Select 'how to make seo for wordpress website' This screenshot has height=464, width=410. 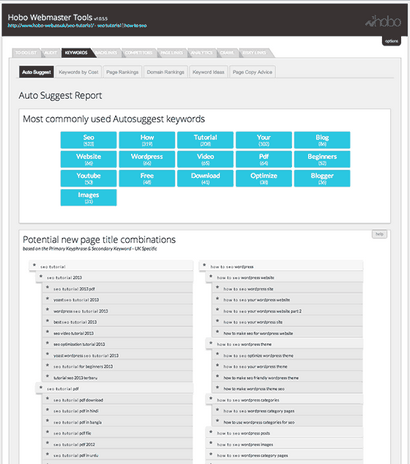(288, 333)
